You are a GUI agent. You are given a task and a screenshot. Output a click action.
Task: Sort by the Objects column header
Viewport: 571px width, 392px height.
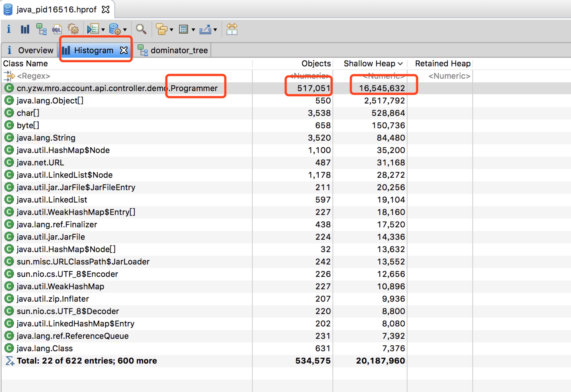[x=316, y=63]
